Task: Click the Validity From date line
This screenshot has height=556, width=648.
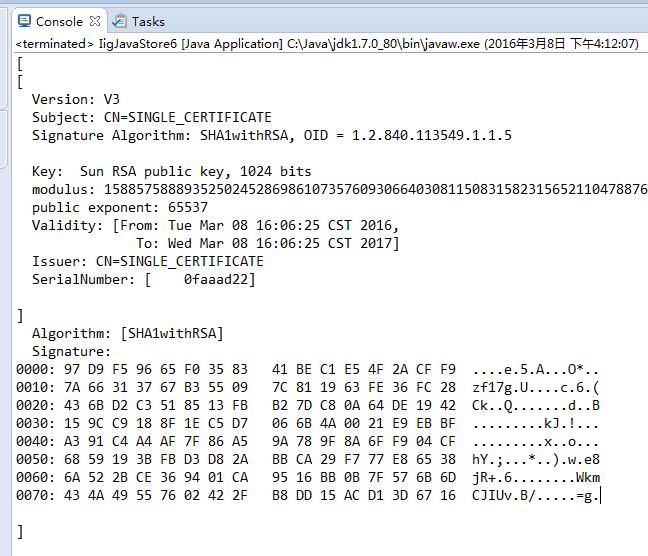Action: click(215, 225)
